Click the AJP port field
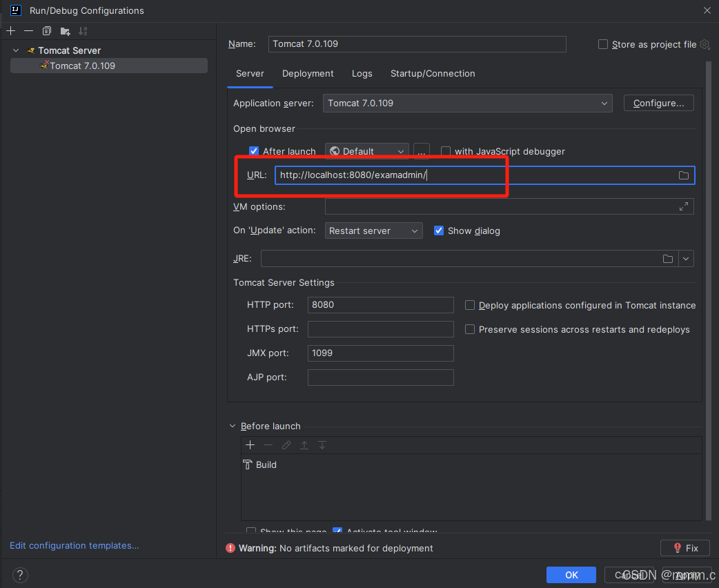 click(x=381, y=378)
